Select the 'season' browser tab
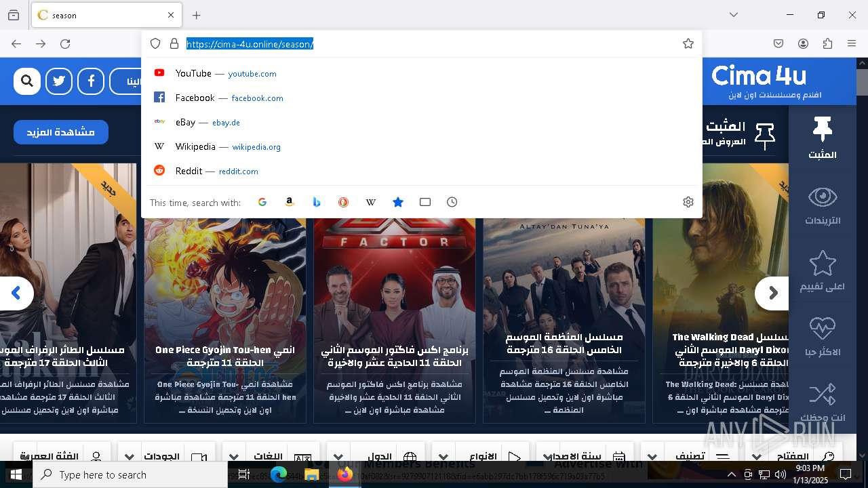Viewport: 868px width, 488px height. 106,15
